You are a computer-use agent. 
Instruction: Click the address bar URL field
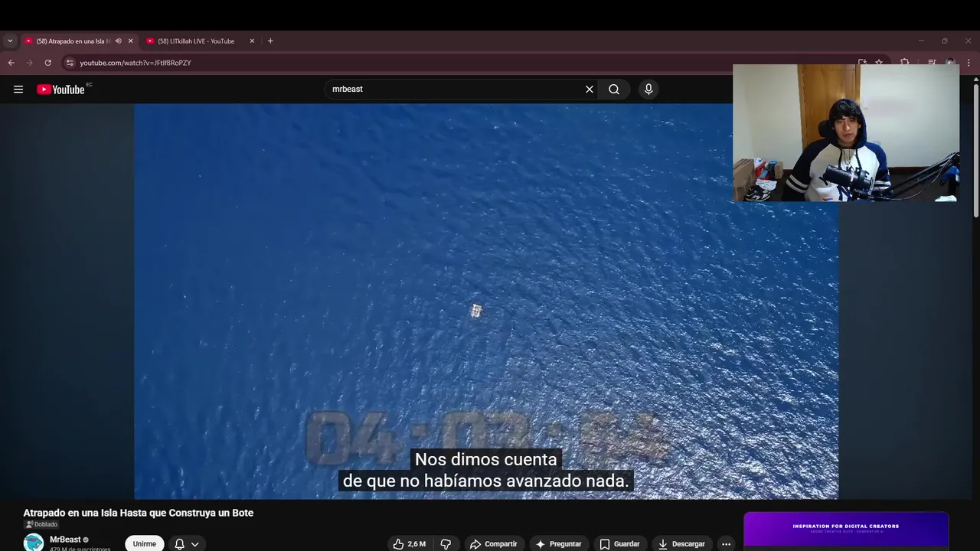459,63
